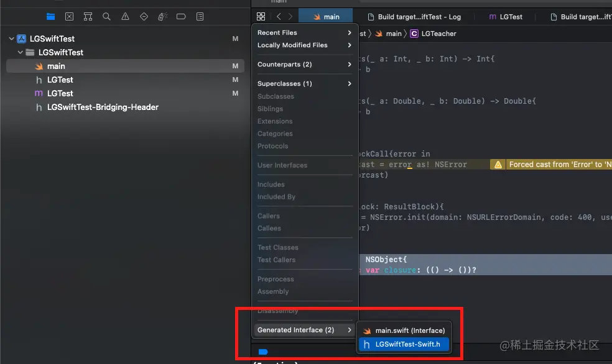Choose main.swift (Interface) from submenu
612x364 pixels.
click(404, 330)
